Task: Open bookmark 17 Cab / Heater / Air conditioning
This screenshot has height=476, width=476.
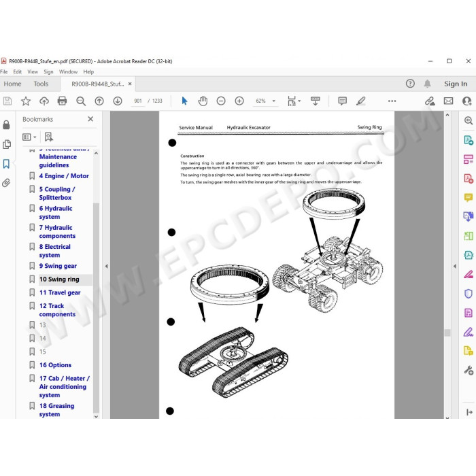Action: 64,387
